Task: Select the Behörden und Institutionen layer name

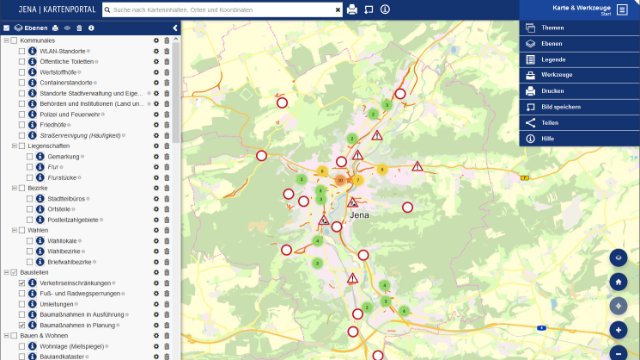Action: (x=92, y=104)
